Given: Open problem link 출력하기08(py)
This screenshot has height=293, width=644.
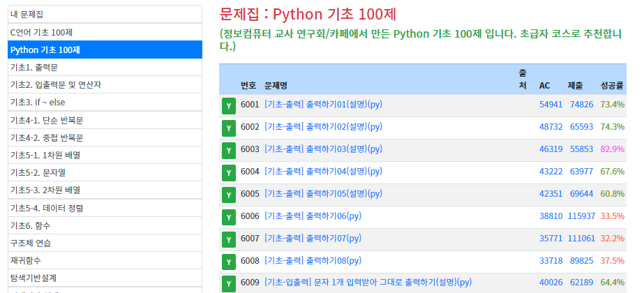Looking at the screenshot, I should [x=313, y=260].
